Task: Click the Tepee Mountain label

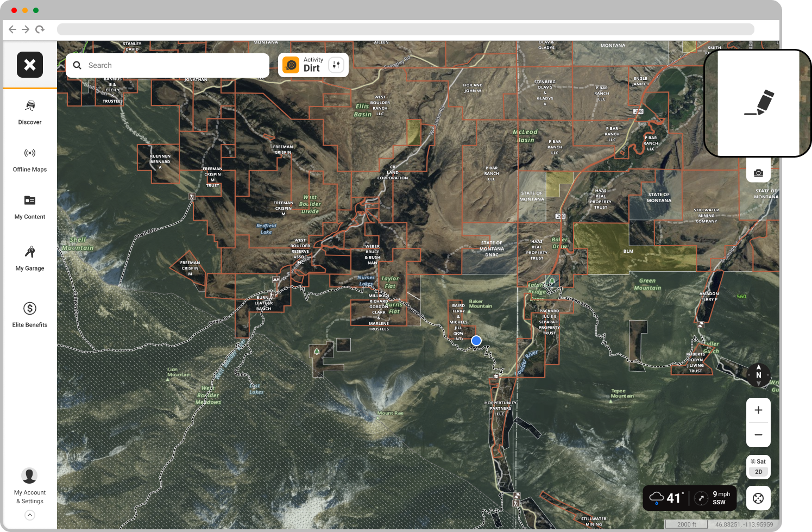Action: click(622, 393)
